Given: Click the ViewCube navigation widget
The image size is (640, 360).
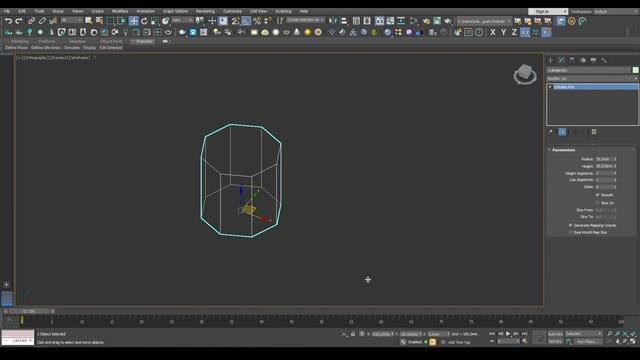Looking at the screenshot, I should pos(525,74).
